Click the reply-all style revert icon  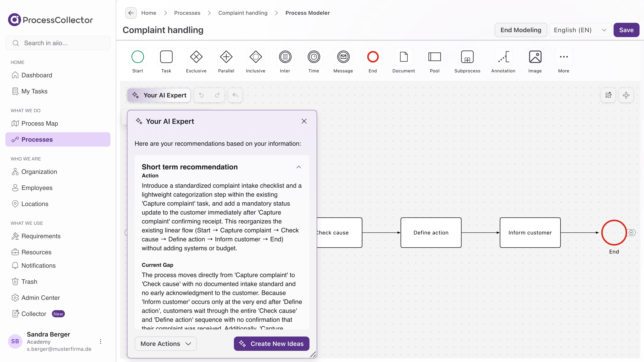235,95
